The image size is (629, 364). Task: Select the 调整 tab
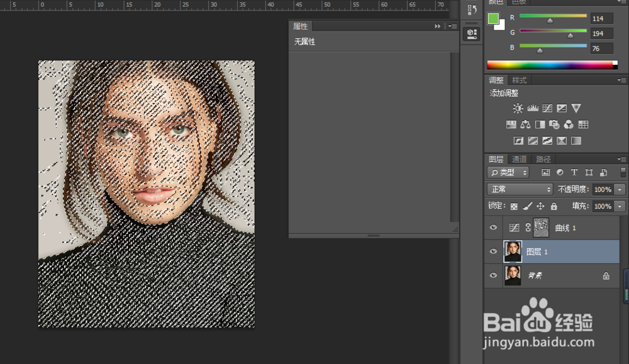(496, 80)
